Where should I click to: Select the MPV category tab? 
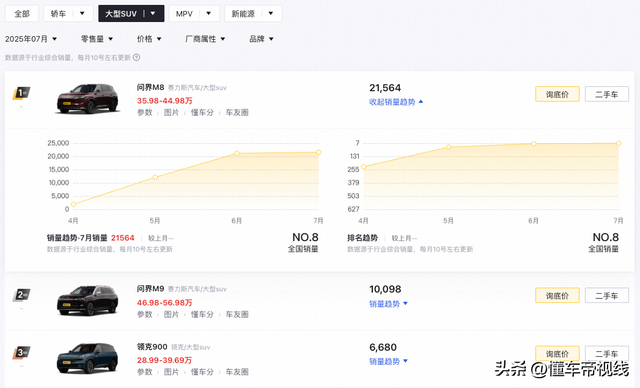(184, 13)
